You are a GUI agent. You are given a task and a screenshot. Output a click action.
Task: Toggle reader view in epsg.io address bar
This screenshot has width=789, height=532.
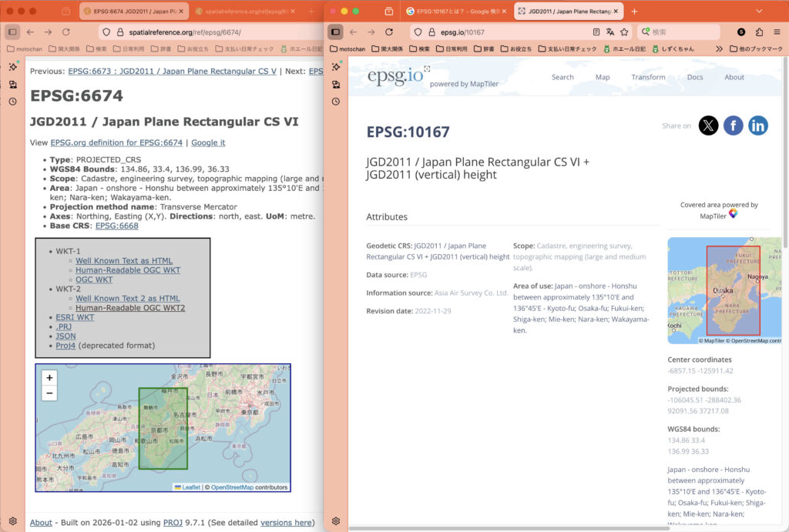pyautogui.click(x=596, y=32)
